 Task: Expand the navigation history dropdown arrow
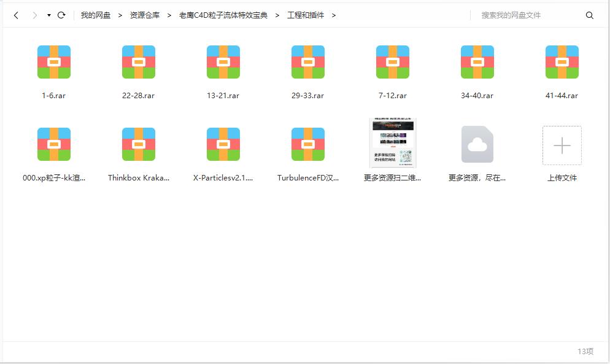(48, 15)
